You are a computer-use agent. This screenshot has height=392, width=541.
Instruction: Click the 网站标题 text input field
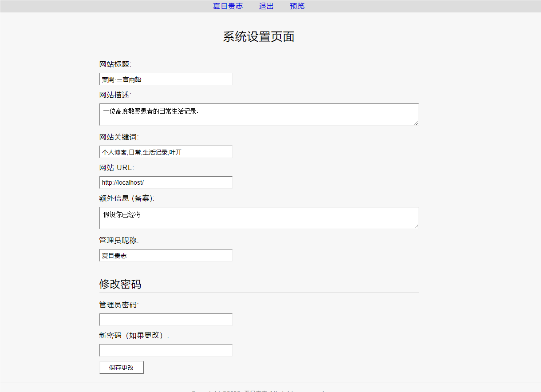point(166,79)
